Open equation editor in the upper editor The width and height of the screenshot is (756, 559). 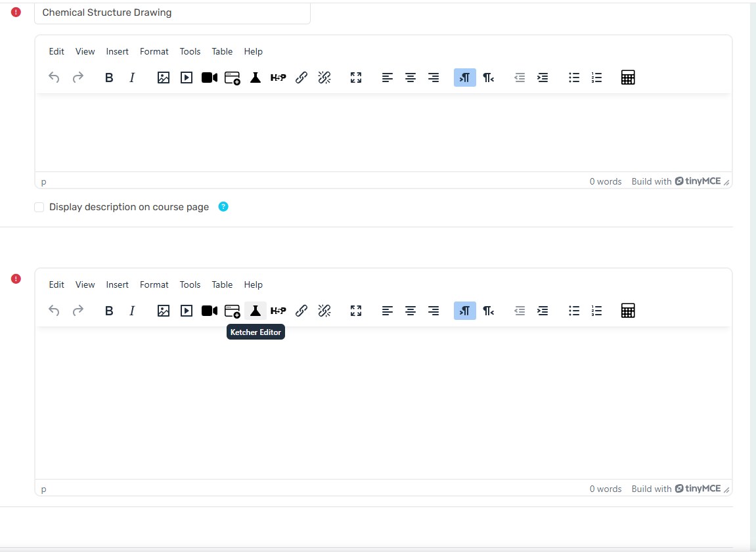tap(628, 78)
